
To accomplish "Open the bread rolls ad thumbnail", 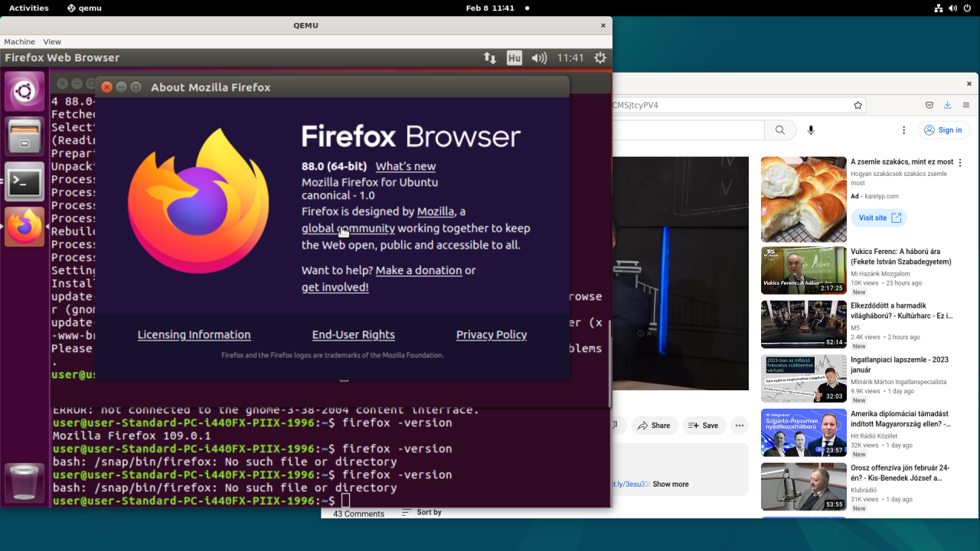I will point(804,199).
